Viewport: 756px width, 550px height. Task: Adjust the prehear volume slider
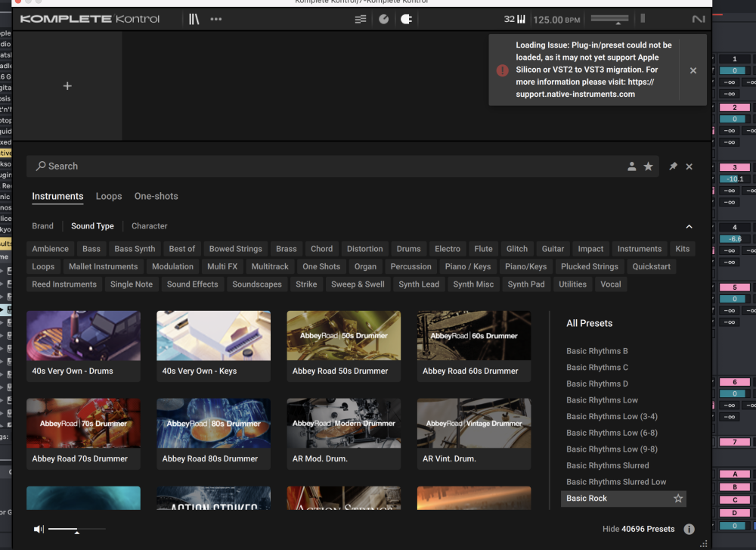(x=76, y=530)
